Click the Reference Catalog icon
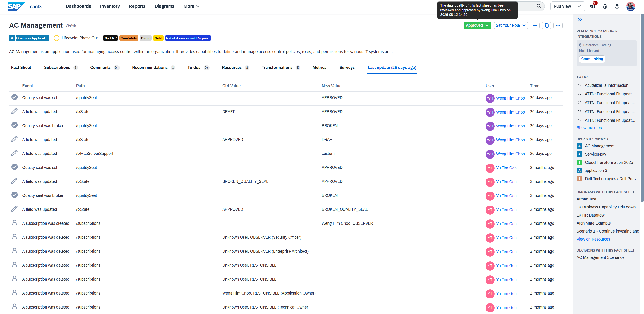 pyautogui.click(x=580, y=45)
